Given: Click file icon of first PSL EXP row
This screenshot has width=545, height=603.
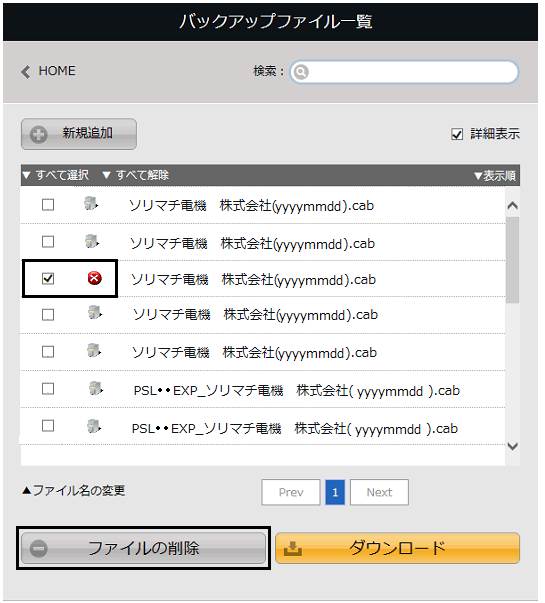Looking at the screenshot, I should click(95, 388).
